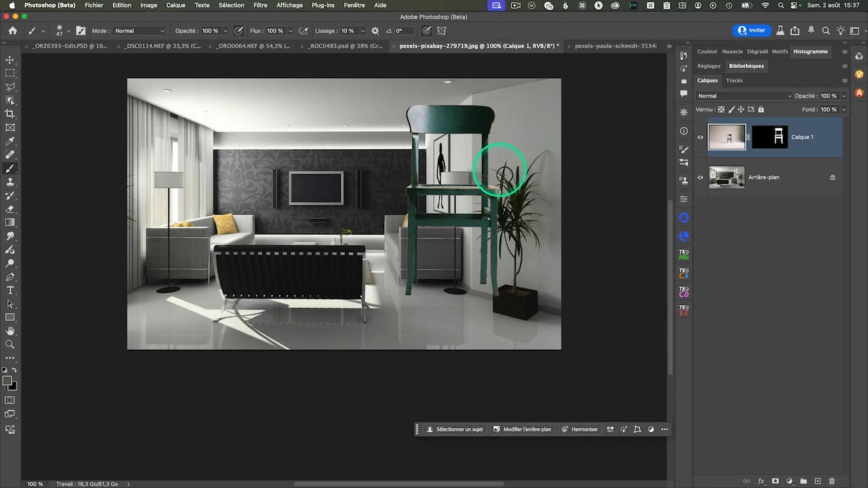Add layer style with fx icon

761,481
